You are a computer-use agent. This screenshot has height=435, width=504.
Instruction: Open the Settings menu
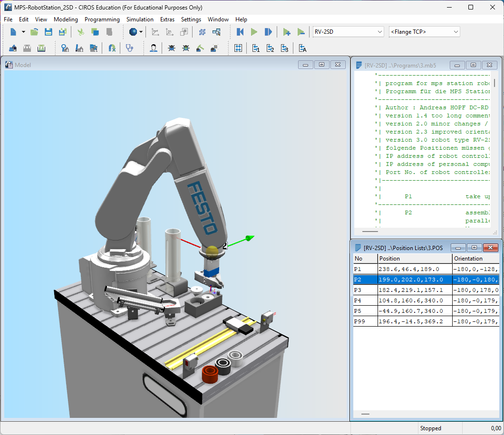click(191, 19)
